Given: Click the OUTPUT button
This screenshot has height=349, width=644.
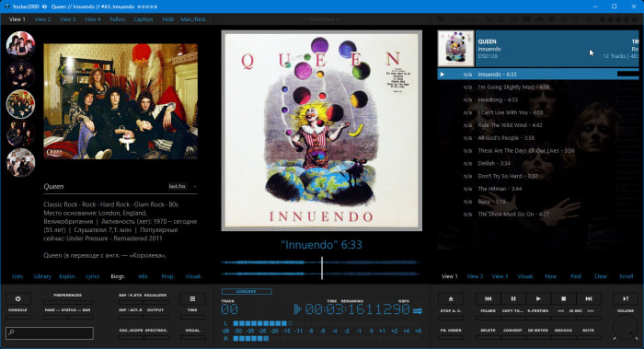Looking at the screenshot, I should click(155, 310).
